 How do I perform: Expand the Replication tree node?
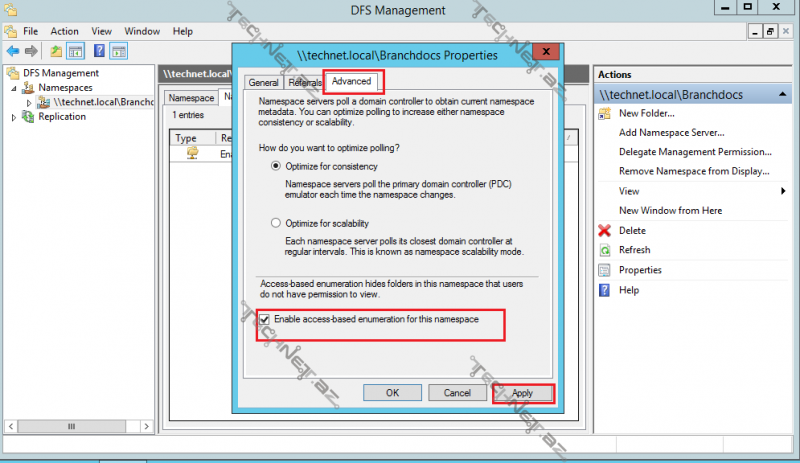click(x=14, y=117)
